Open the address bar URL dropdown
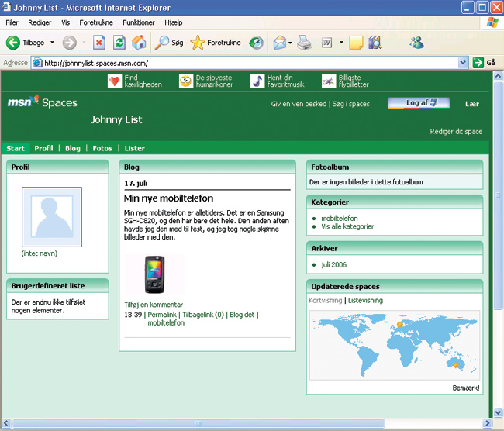 point(464,63)
